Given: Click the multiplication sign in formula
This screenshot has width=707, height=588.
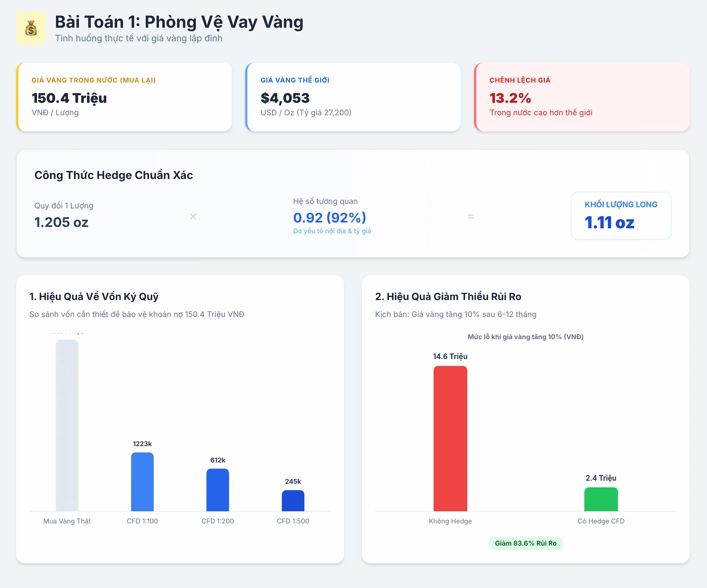Looking at the screenshot, I should coord(193,217).
